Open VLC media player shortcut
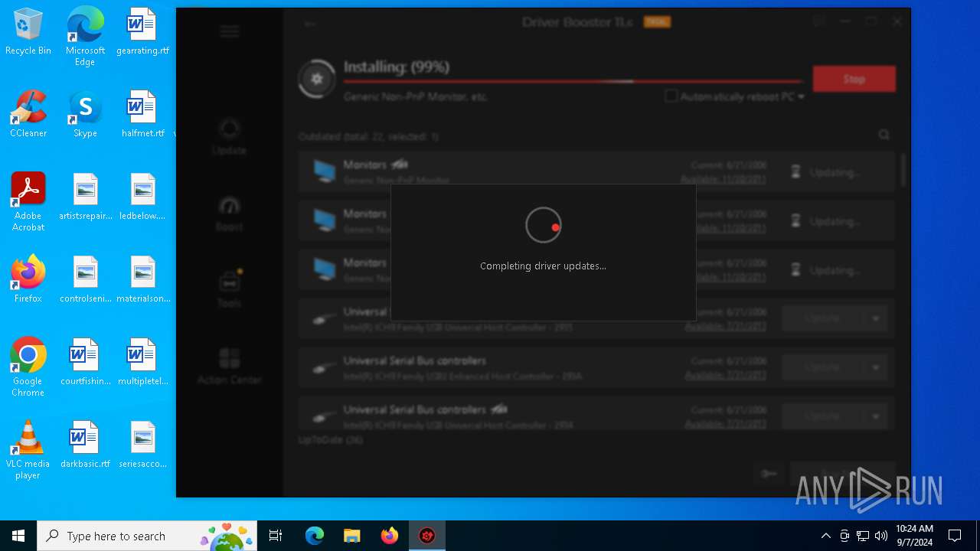This screenshot has height=551, width=980. [28, 449]
